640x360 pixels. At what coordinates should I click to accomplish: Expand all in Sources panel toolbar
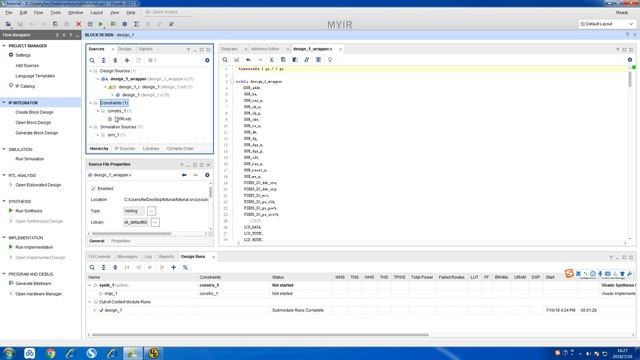[115, 60]
